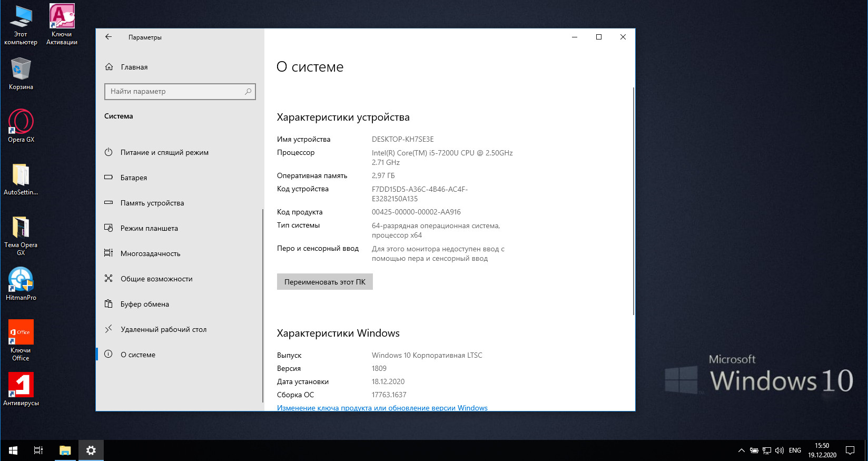This screenshot has width=868, height=461.
Task: Click install date 18.12.2020 value
Action: pyautogui.click(x=388, y=381)
